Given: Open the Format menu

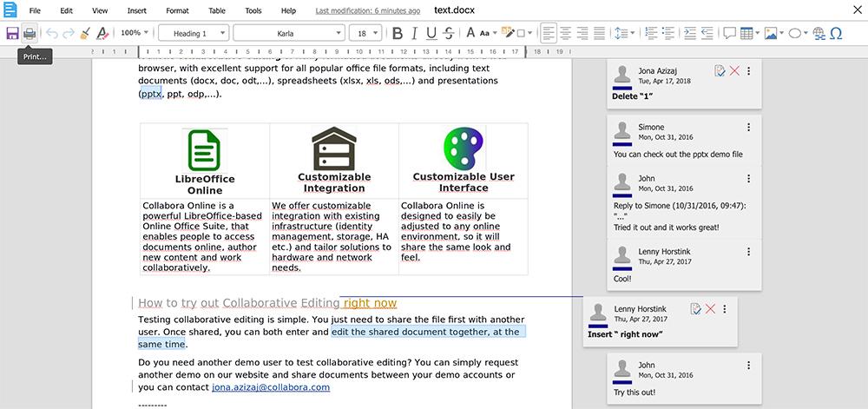Looking at the screenshot, I should click(x=177, y=10).
